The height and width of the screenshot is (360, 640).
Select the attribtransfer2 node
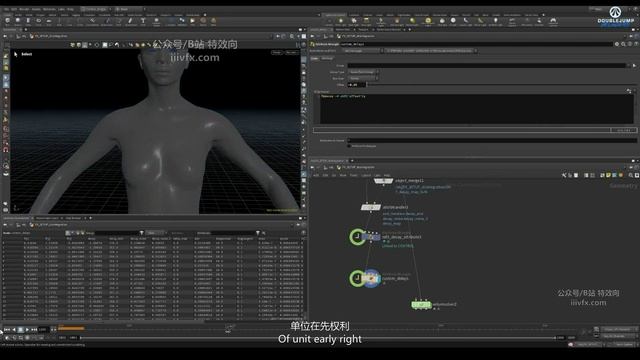click(x=371, y=207)
